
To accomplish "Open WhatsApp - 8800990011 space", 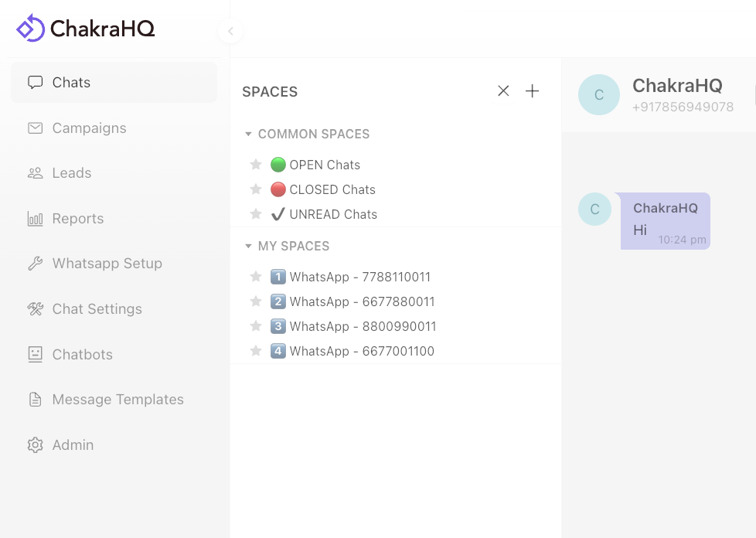I will 363,326.
